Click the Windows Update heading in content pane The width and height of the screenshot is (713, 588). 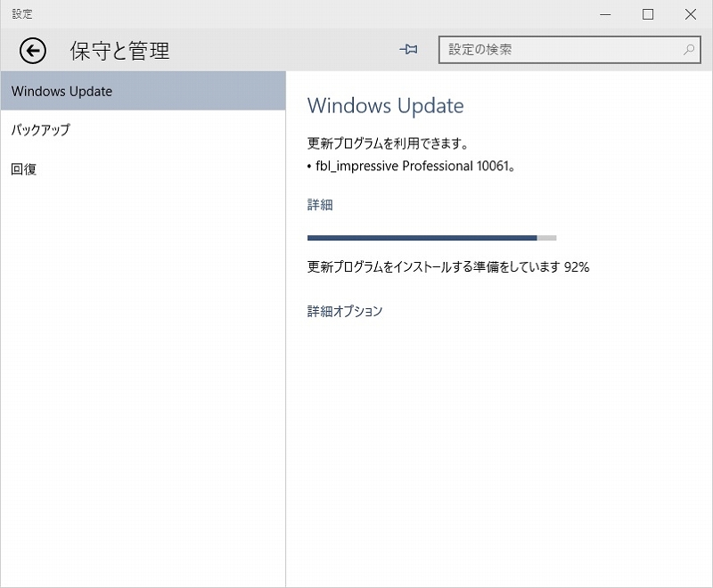click(x=386, y=105)
